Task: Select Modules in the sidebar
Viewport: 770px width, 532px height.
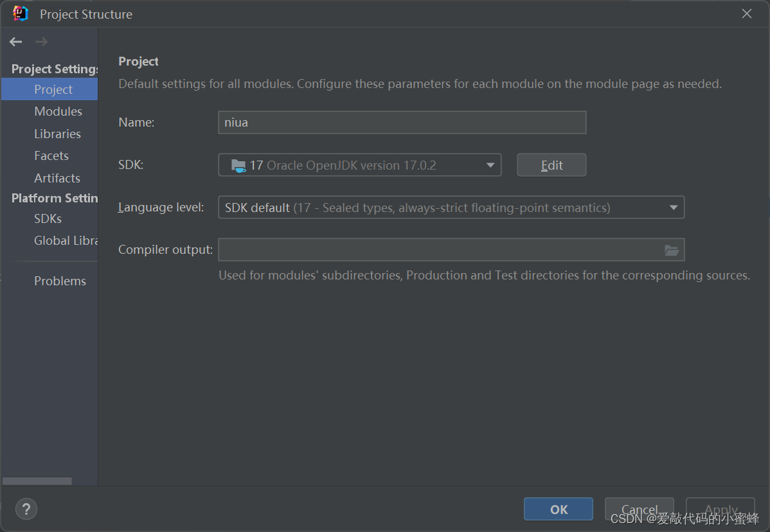Action: click(x=58, y=111)
